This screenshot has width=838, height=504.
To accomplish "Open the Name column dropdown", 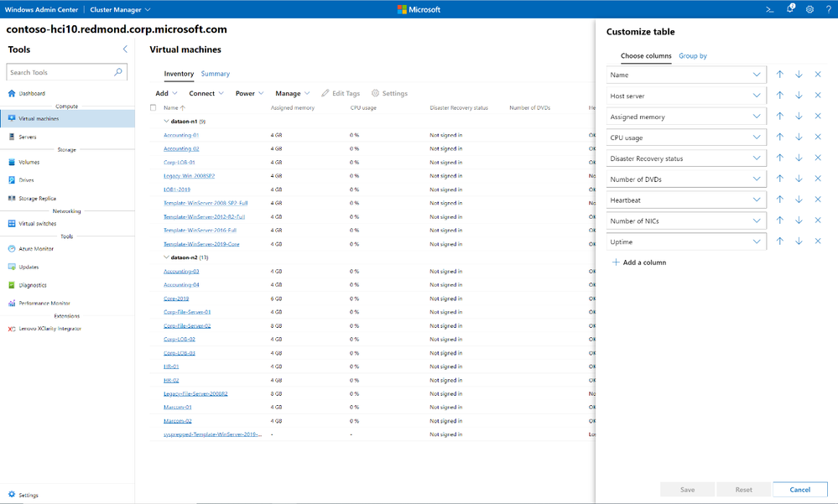I will [x=686, y=75].
